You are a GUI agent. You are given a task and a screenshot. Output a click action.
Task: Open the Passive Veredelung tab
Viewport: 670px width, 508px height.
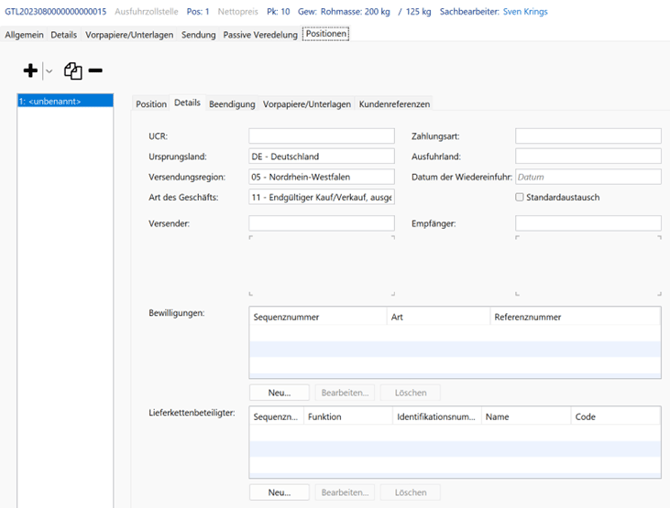[260, 35]
